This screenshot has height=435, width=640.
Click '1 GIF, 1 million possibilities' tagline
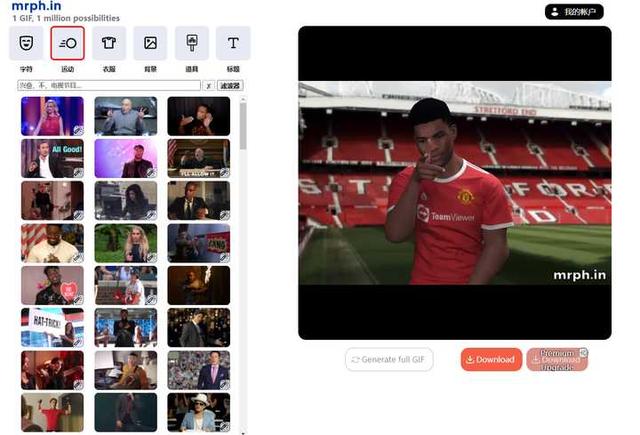pos(66,18)
